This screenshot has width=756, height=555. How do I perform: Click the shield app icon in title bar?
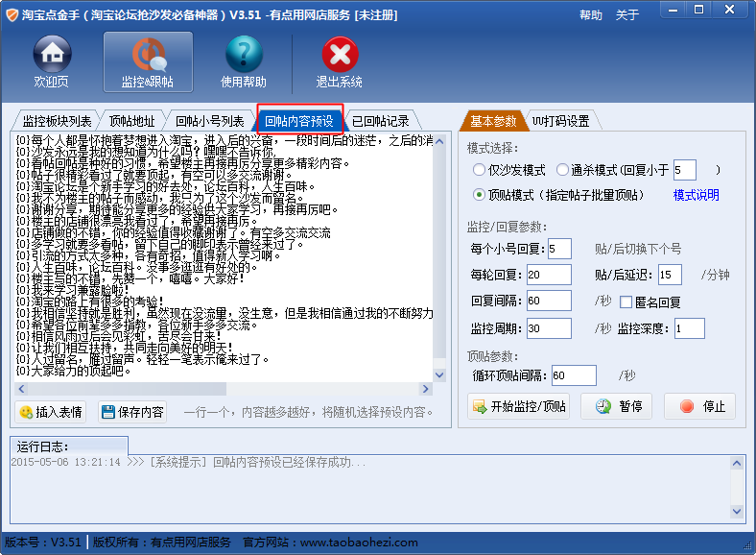(12, 15)
